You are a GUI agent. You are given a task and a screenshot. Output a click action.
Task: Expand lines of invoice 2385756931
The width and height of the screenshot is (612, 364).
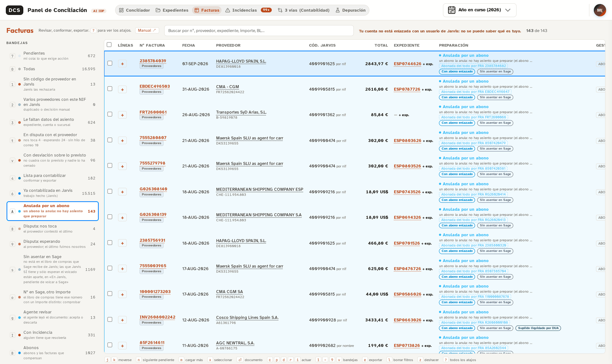pos(122,243)
